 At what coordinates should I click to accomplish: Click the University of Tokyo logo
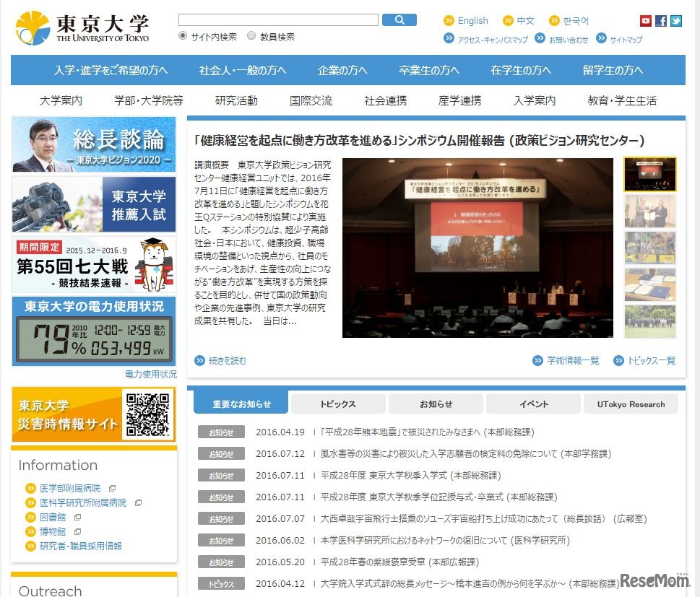tap(82, 27)
